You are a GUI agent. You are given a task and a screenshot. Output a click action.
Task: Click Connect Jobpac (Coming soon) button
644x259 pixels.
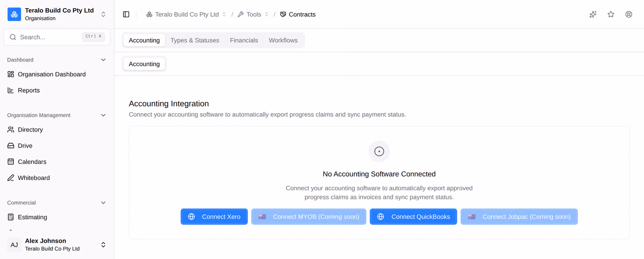click(x=519, y=217)
